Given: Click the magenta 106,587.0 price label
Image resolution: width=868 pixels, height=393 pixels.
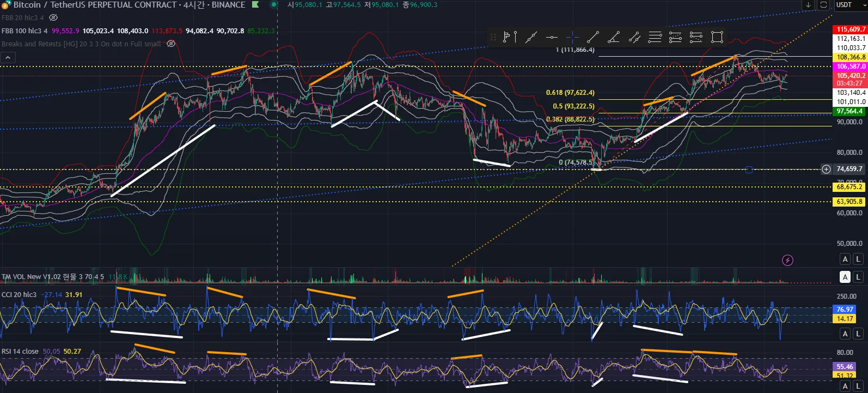Looking at the screenshot, I should point(850,66).
